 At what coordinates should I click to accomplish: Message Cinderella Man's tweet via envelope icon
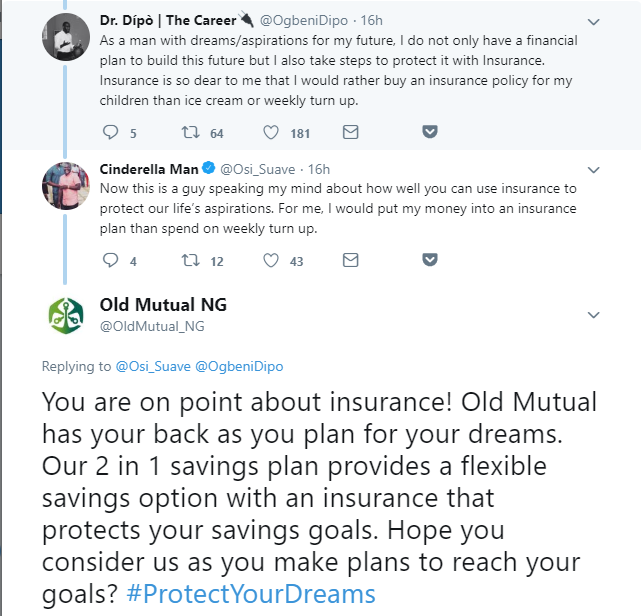(x=350, y=260)
